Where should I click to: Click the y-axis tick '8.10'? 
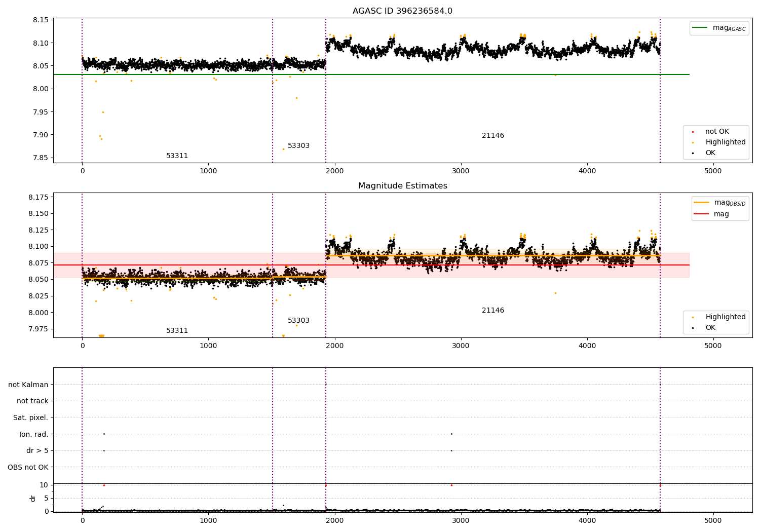41,43
